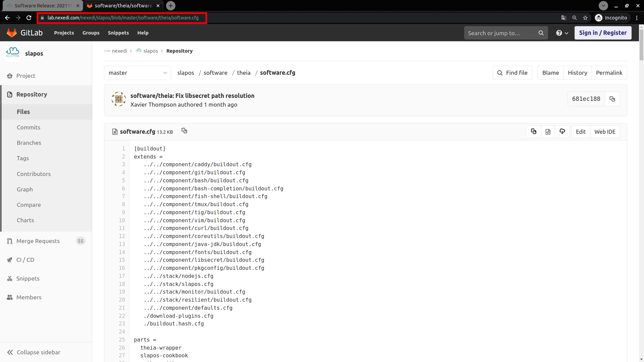Click the raw file download icon
644x362 pixels.
(x=548, y=131)
